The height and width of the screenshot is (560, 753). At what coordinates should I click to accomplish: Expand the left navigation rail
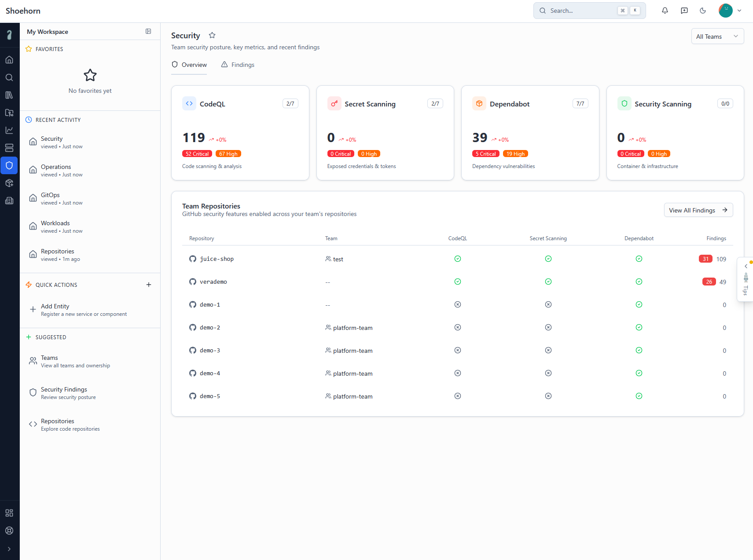(9, 549)
